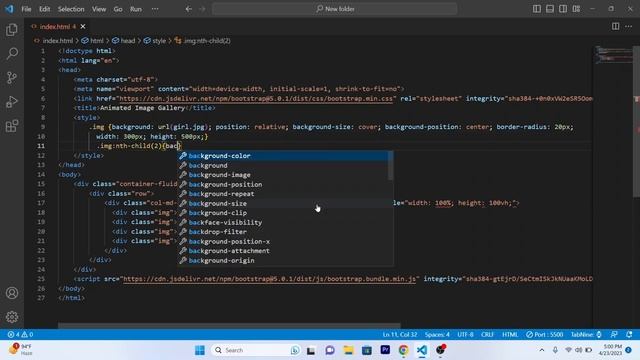Click the VS Code logo icon
The width and height of the screenshot is (640, 360).
pyautogui.click(x=9, y=9)
